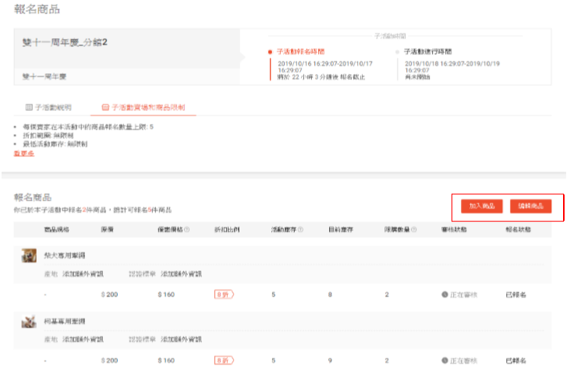Click the 加入商品 button

click(x=481, y=206)
